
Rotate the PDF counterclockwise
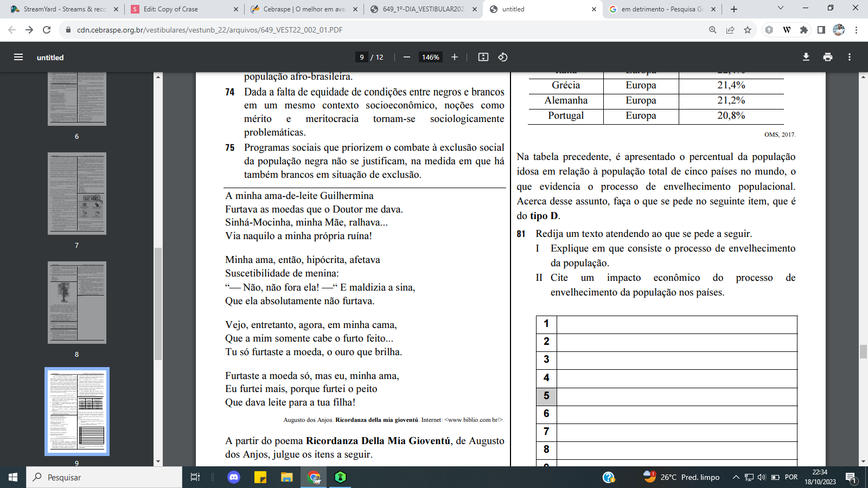(x=503, y=57)
